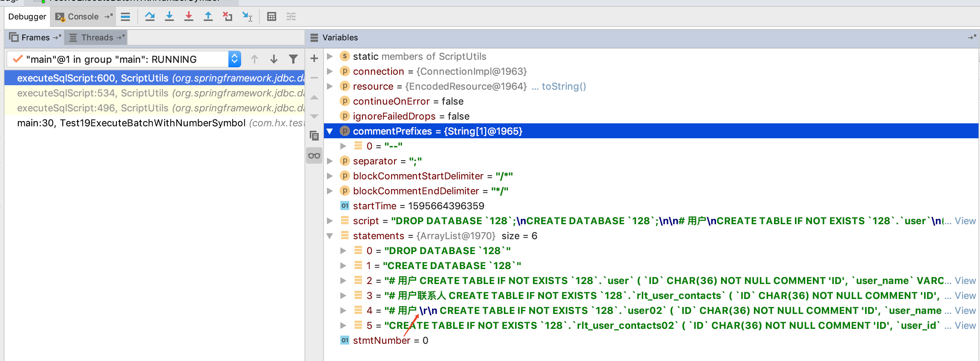The height and width of the screenshot is (361, 980).
Task: Switch to the Debugger tab
Action: (x=27, y=16)
